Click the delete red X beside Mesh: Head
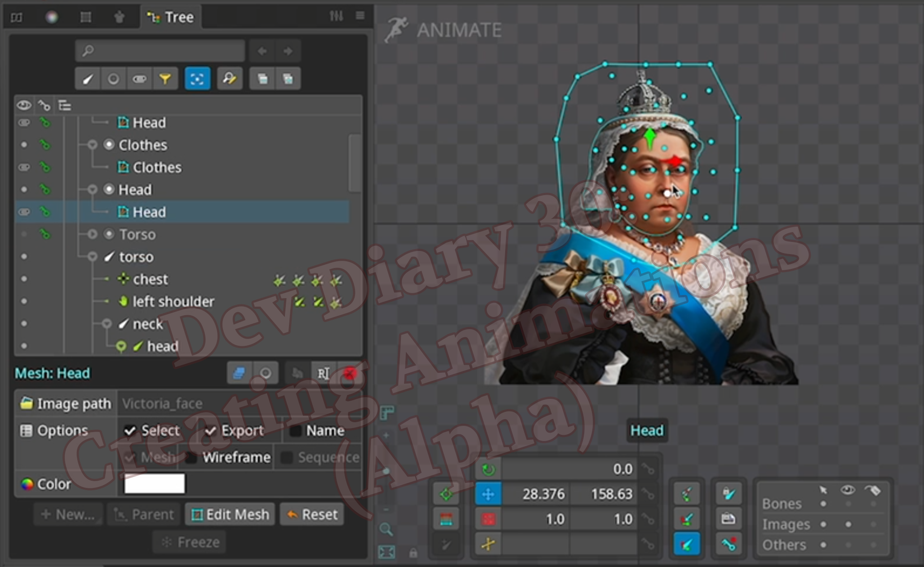 350,373
